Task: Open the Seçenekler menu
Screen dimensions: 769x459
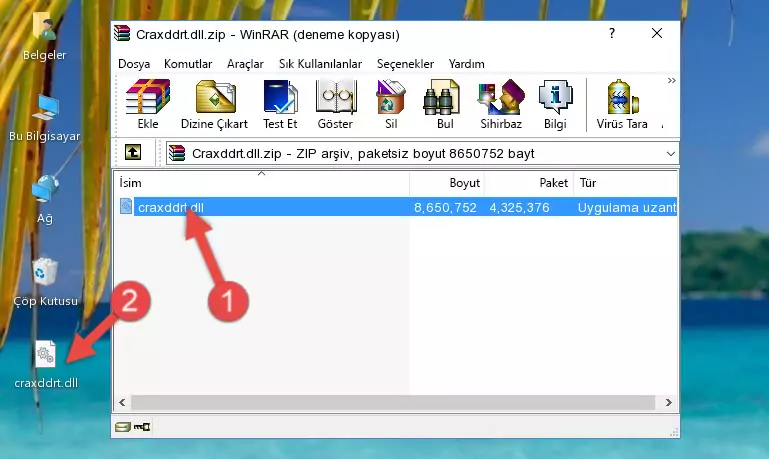Action: (405, 64)
